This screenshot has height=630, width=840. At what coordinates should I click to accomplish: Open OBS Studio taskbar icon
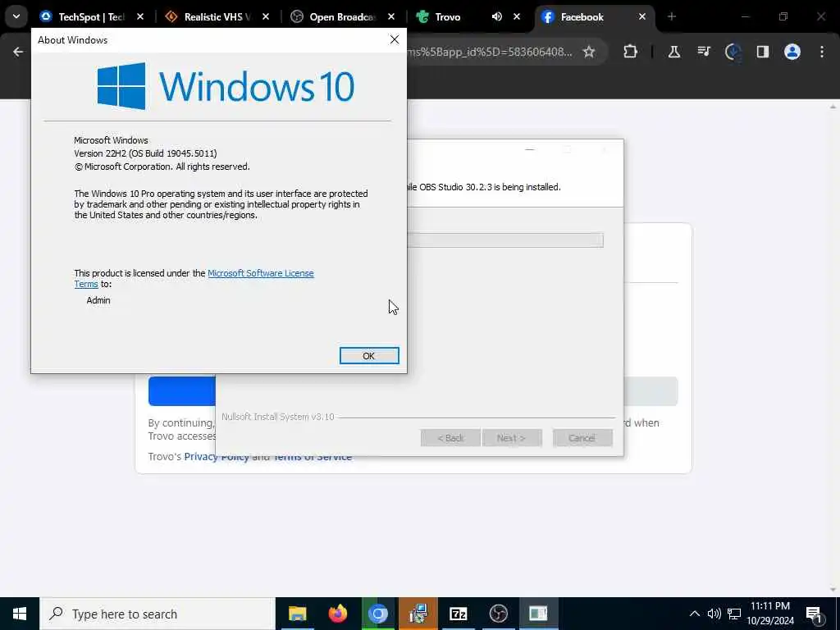click(x=498, y=614)
